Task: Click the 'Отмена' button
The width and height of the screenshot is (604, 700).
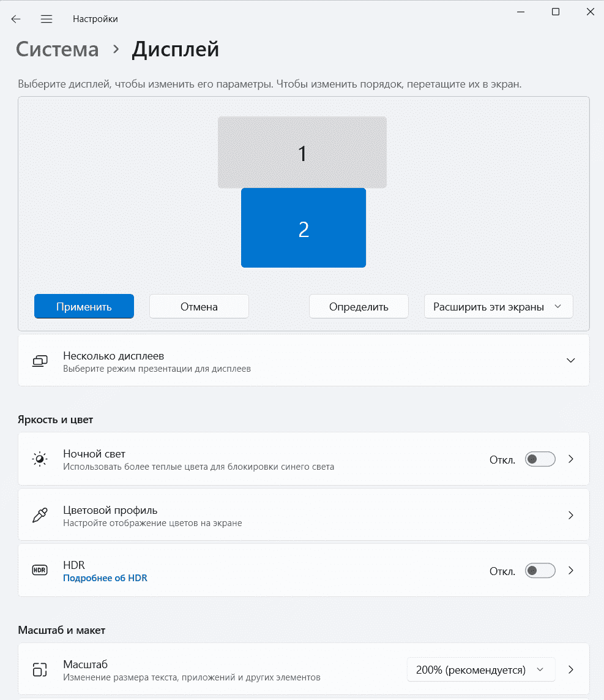Action: click(x=199, y=307)
